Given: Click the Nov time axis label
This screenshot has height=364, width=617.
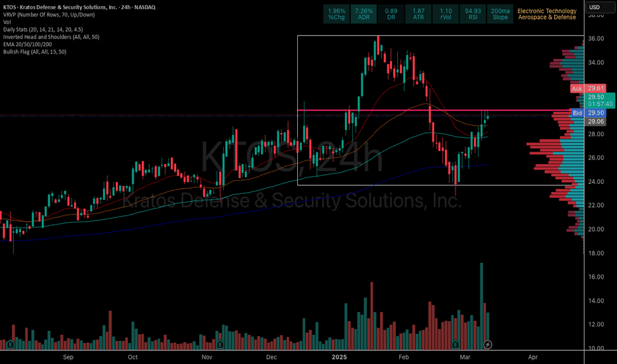Looking at the screenshot, I should pyautogui.click(x=207, y=357).
